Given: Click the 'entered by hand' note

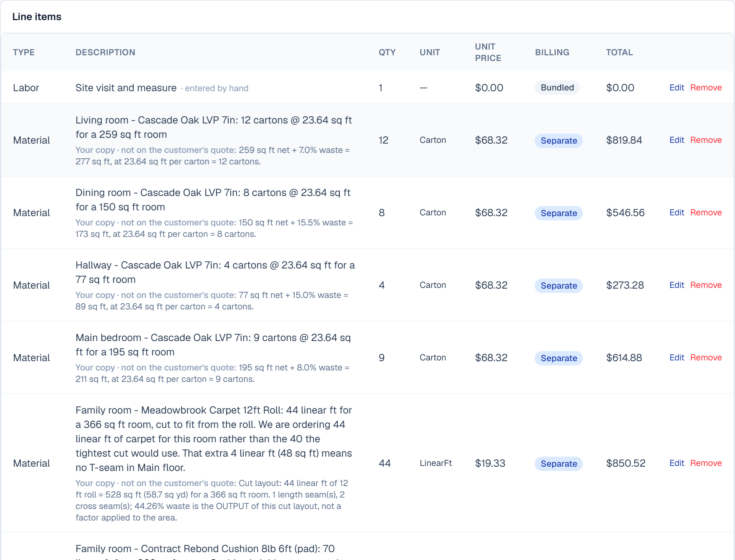Looking at the screenshot, I should 216,88.
